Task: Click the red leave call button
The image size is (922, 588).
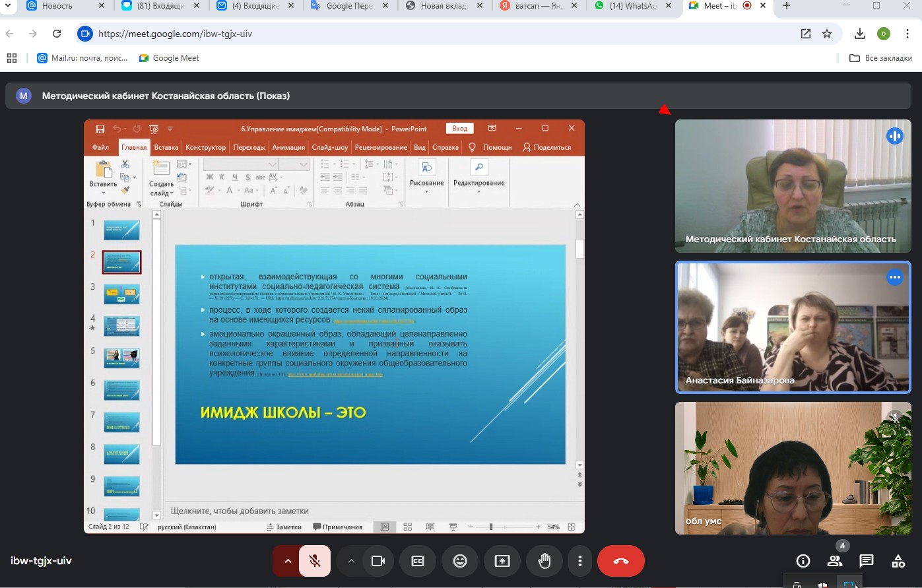Action: [x=620, y=561]
